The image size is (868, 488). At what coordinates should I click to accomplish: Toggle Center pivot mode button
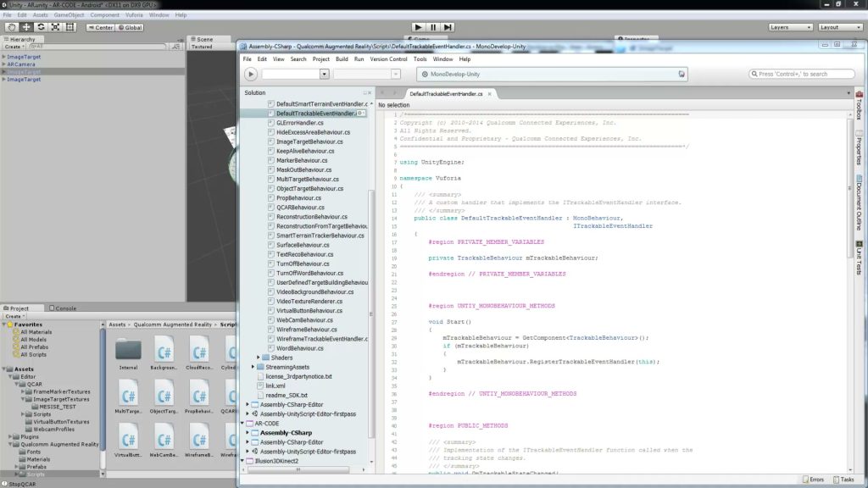click(100, 28)
